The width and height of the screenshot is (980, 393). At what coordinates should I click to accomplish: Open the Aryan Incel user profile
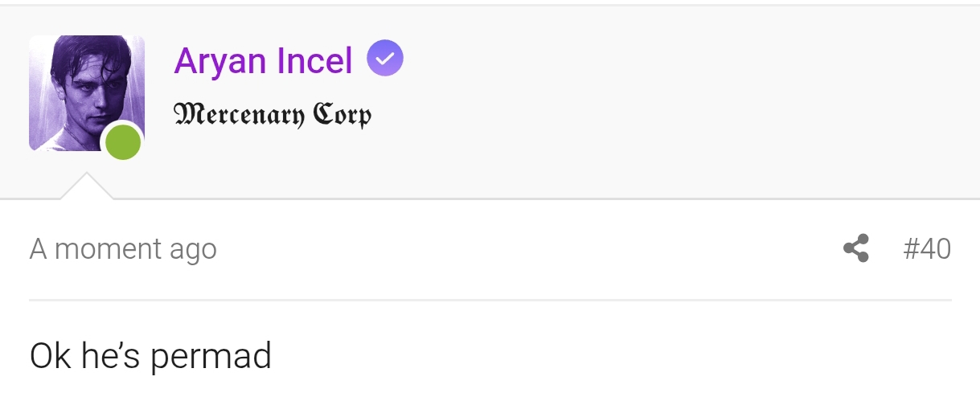[263, 61]
